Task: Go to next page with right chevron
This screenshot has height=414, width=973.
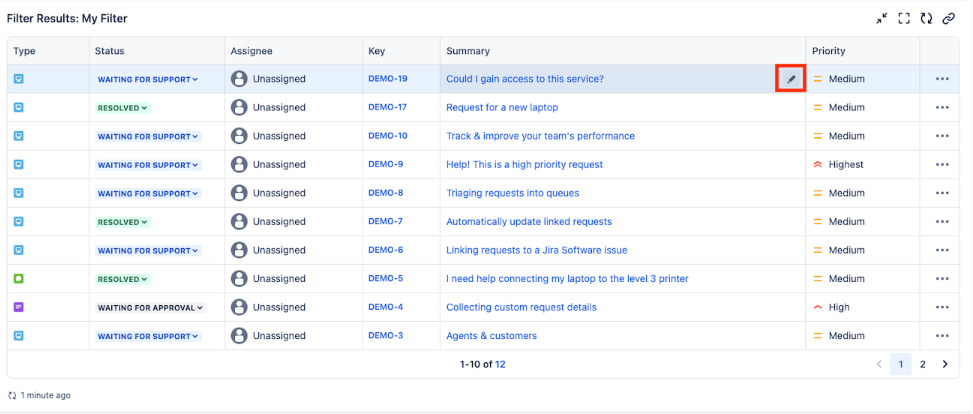Action: pyautogui.click(x=945, y=364)
